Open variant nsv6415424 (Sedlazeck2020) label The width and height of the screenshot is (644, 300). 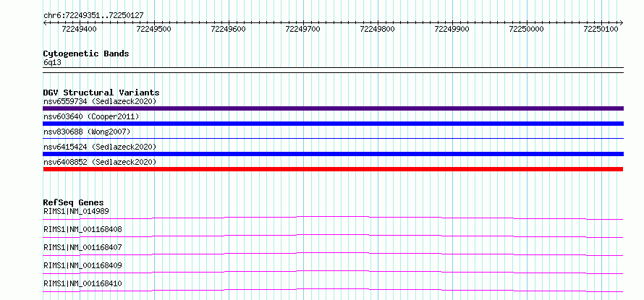click(x=100, y=147)
